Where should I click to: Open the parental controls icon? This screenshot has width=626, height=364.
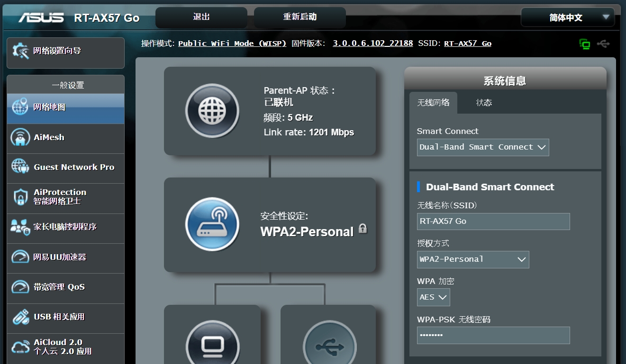tap(20, 227)
